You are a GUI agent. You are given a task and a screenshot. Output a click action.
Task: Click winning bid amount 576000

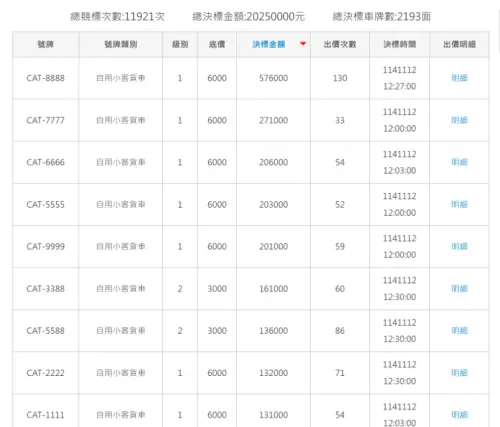click(274, 78)
